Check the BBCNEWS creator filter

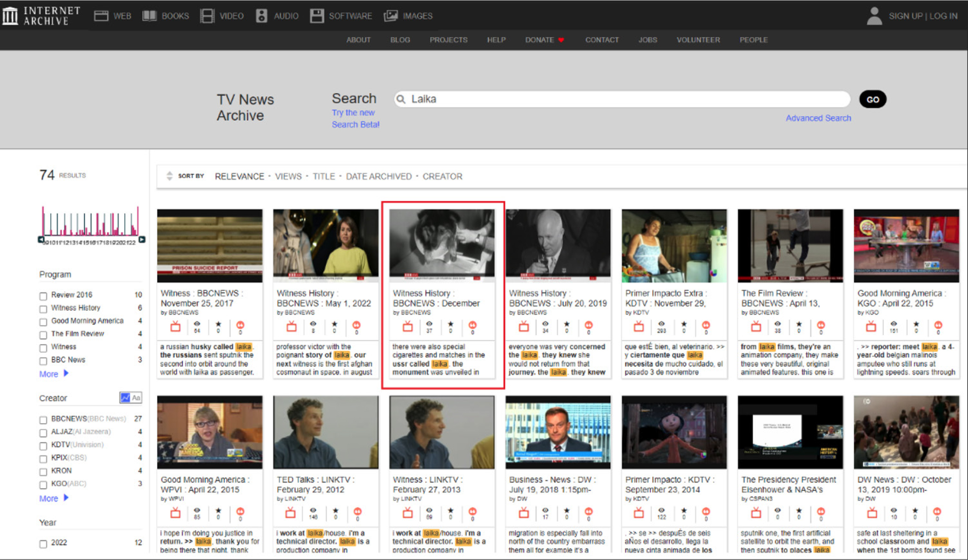point(43,420)
